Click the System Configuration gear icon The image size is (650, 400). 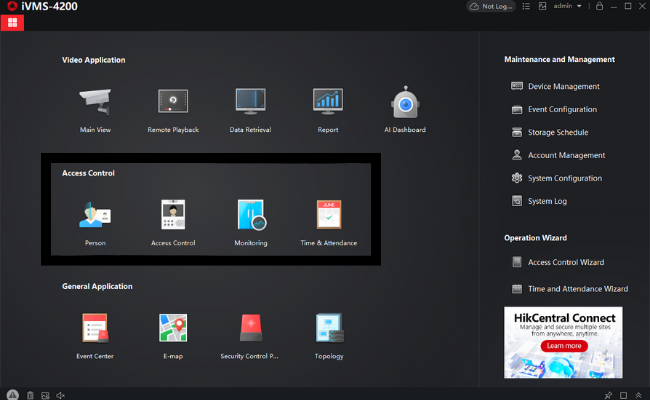tap(517, 178)
